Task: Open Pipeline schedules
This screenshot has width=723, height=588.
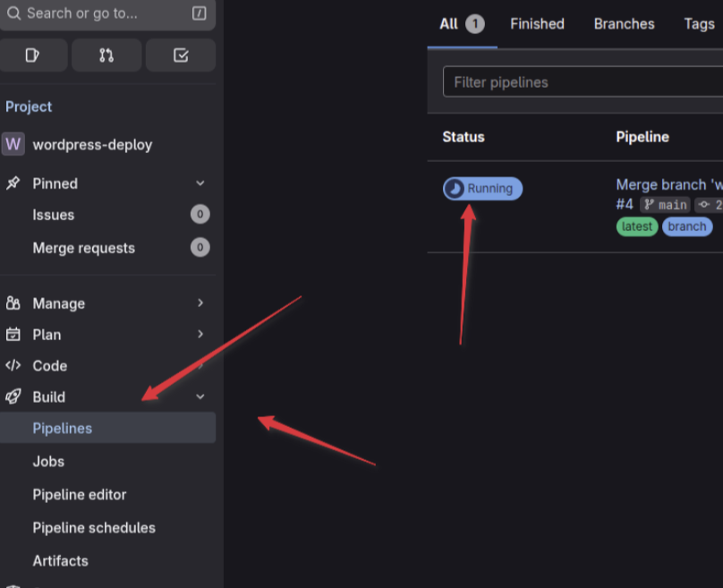Action: tap(108, 527)
